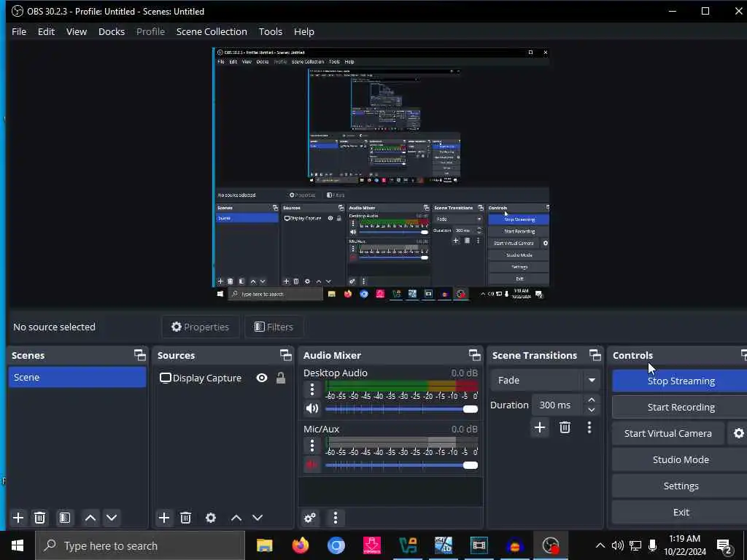Click taskbar clock showing 1:19 AM
747x560 pixels.
pos(684,545)
